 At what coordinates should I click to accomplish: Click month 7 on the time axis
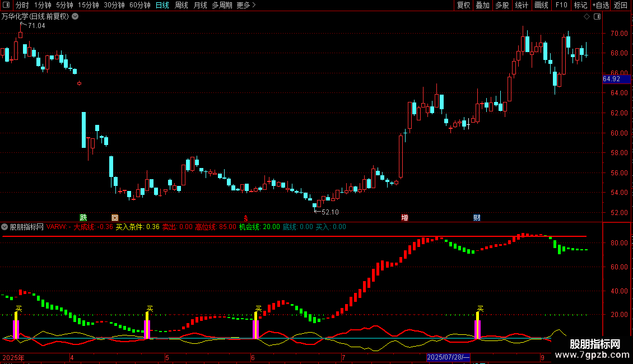pyautogui.click(x=343, y=357)
